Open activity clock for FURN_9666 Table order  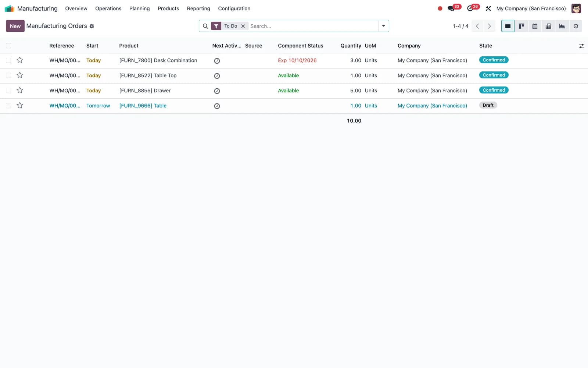pyautogui.click(x=217, y=106)
